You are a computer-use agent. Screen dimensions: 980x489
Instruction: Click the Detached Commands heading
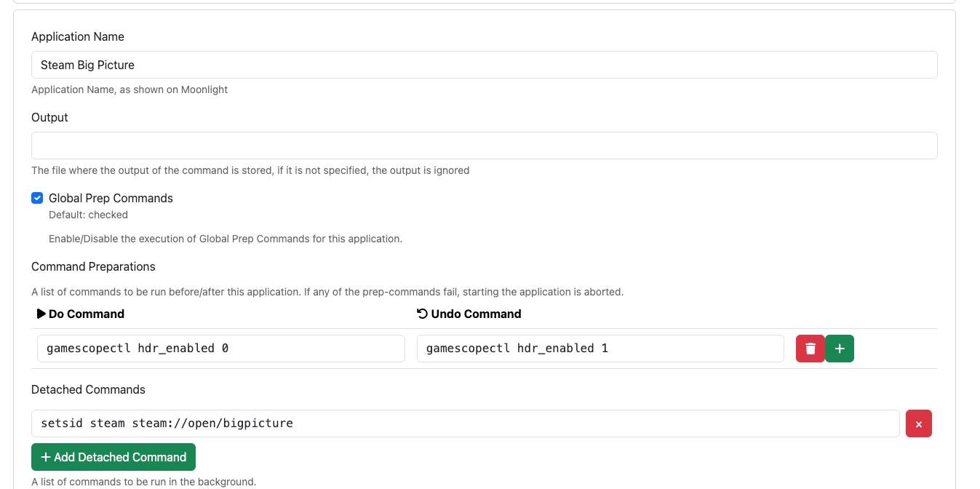tap(88, 389)
